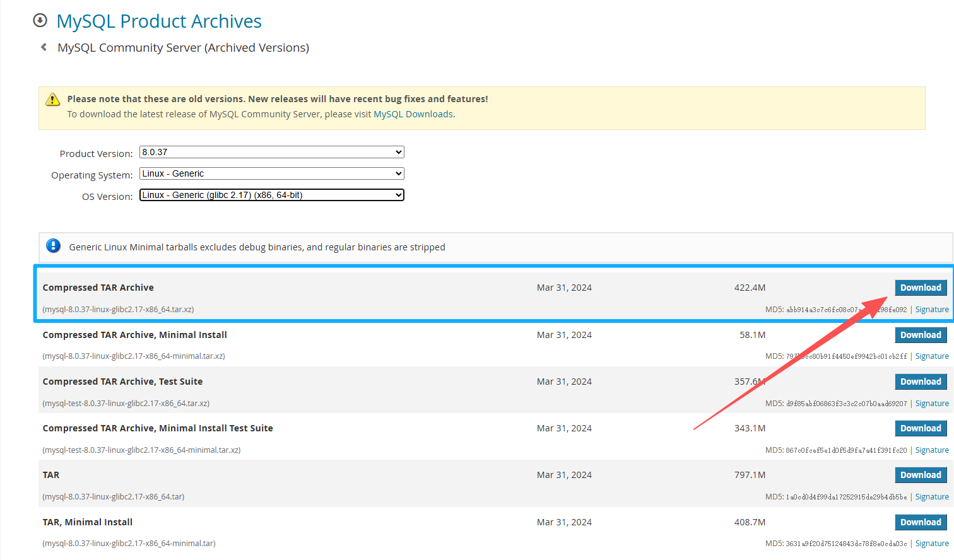Download the 797.1M TAR file
The width and height of the screenshot is (954, 560).
pyautogui.click(x=921, y=475)
